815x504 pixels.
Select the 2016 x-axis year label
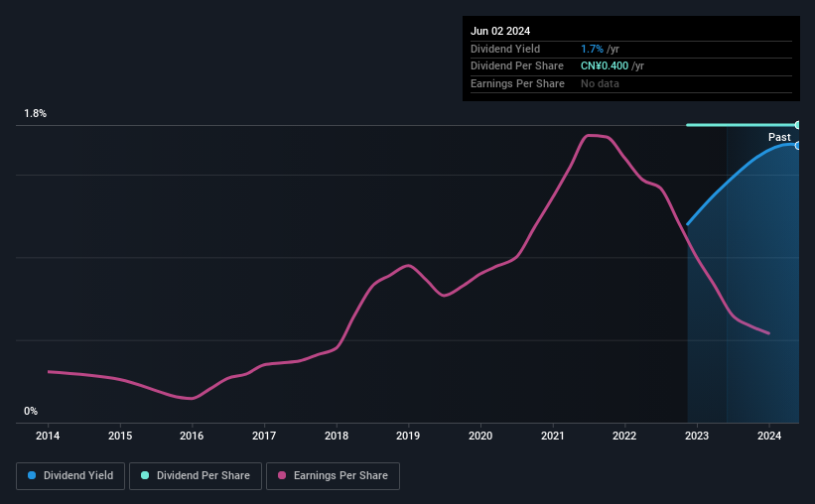(x=192, y=436)
